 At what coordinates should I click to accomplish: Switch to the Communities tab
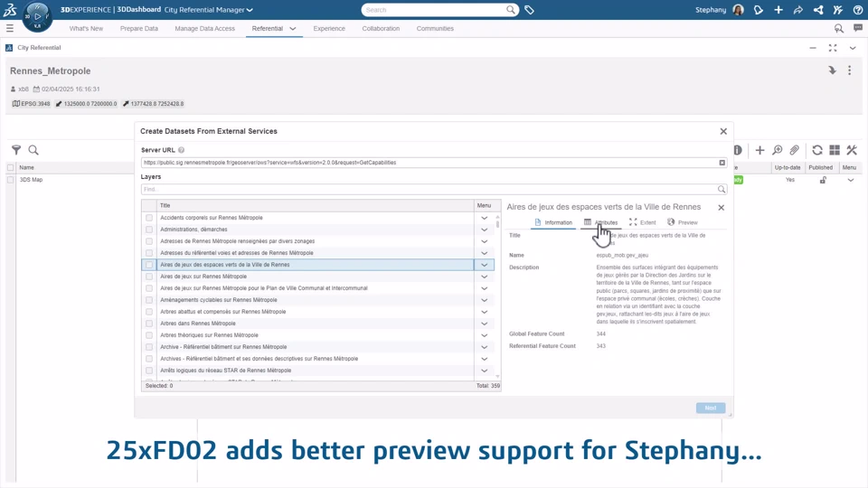tap(435, 29)
